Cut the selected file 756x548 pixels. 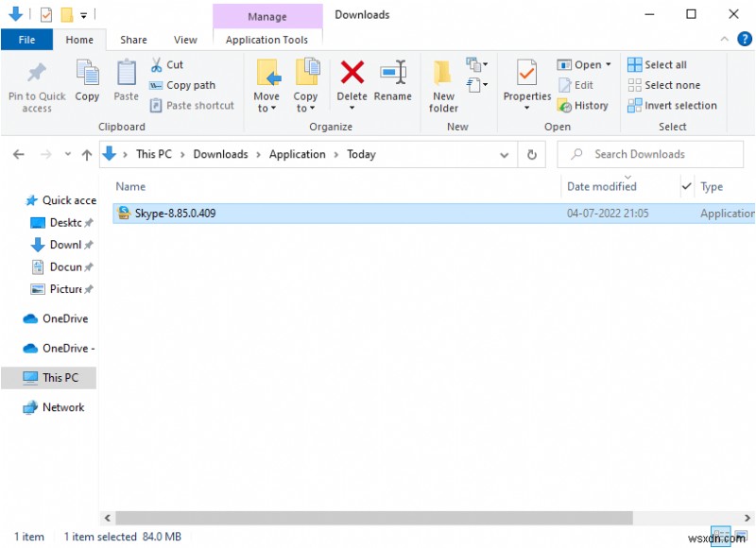pyautogui.click(x=167, y=64)
